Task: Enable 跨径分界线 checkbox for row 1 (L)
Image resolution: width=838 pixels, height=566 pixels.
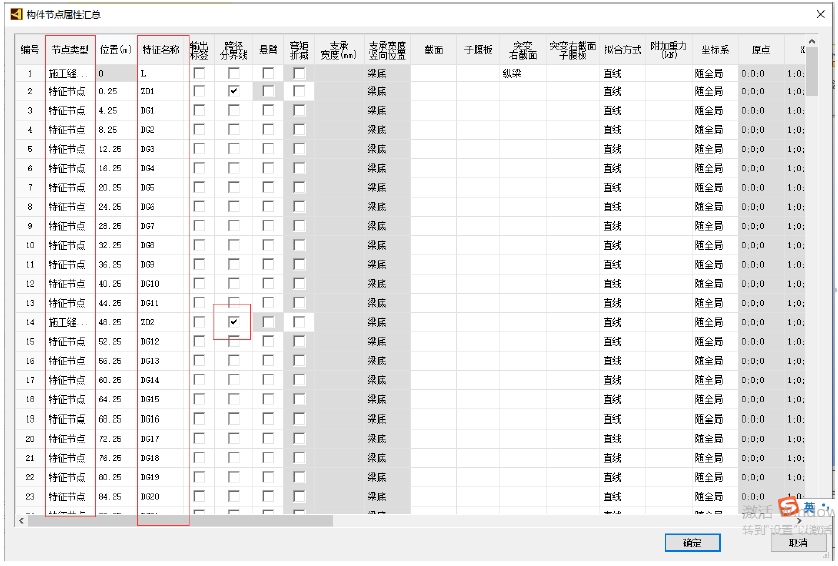Action: point(234,73)
